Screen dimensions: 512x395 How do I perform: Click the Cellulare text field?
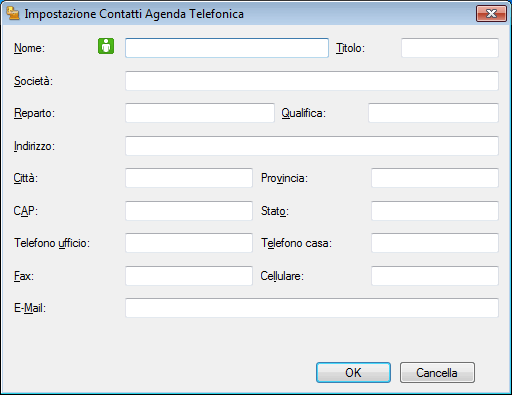pos(435,276)
